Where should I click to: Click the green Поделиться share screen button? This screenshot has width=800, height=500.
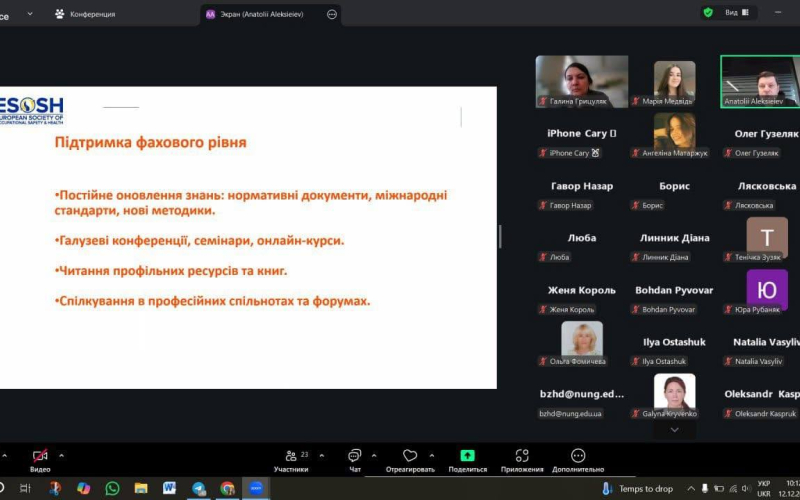tap(467, 456)
